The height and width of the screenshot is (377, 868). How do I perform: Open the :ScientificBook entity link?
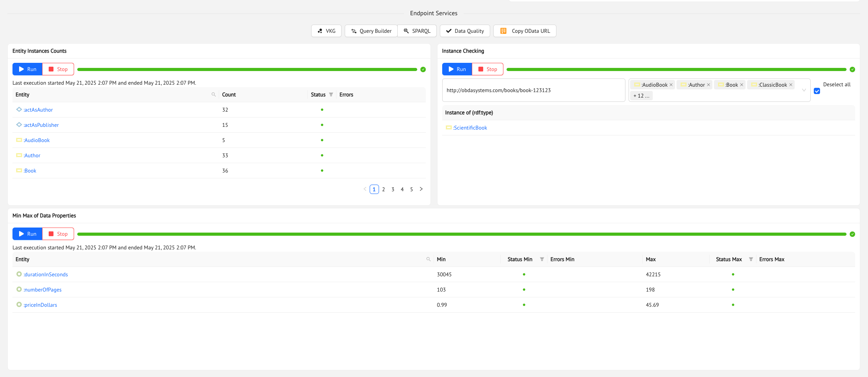pos(469,128)
